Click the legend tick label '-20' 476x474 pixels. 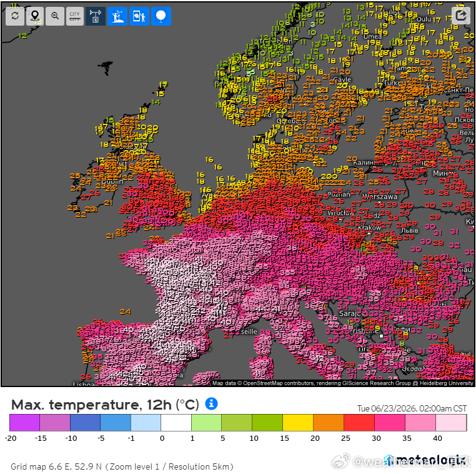(x=11, y=438)
